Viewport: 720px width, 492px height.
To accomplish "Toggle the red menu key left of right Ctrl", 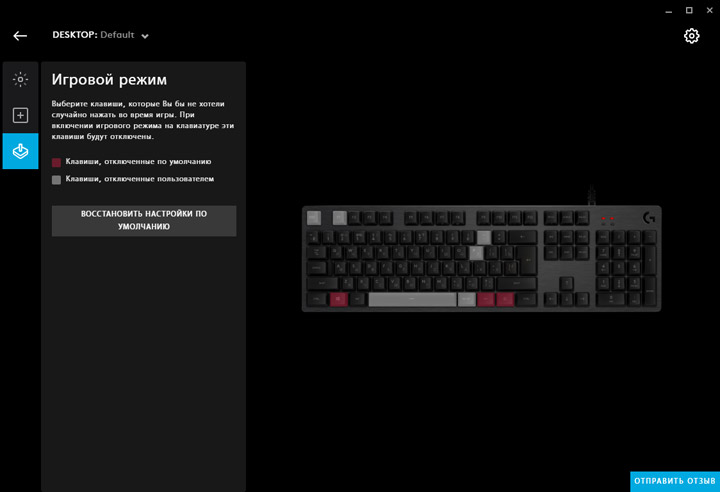I will [505, 299].
